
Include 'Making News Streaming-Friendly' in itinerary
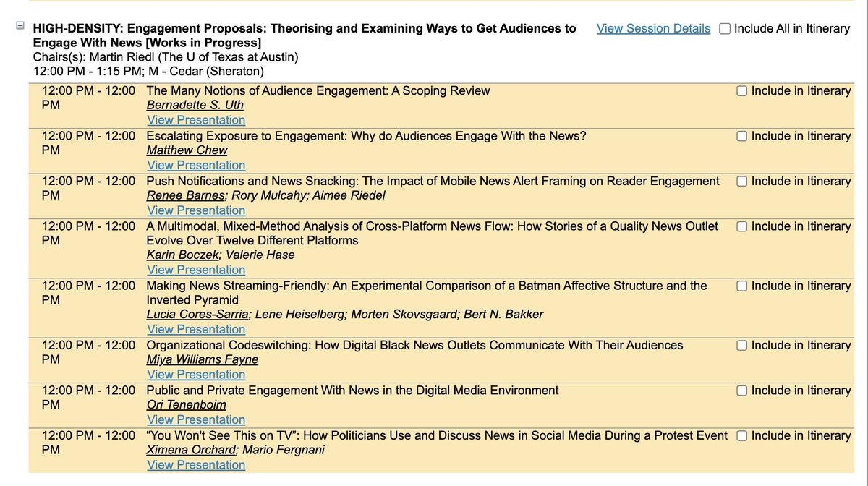(x=742, y=286)
